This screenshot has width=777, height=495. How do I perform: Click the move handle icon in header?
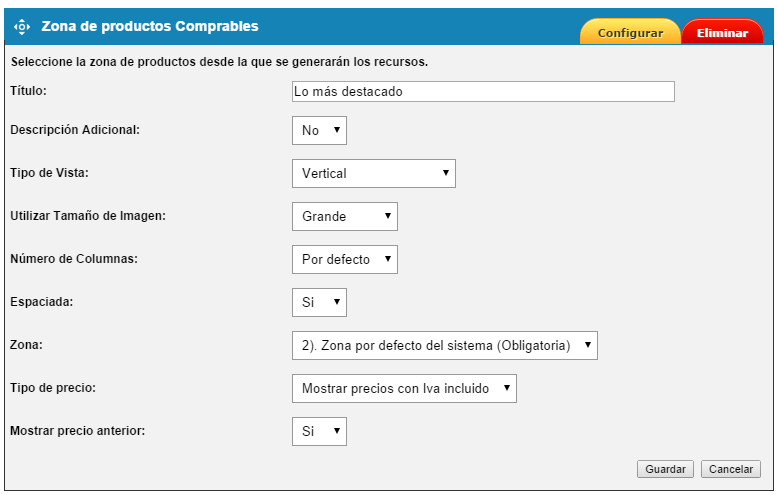[x=22, y=27]
